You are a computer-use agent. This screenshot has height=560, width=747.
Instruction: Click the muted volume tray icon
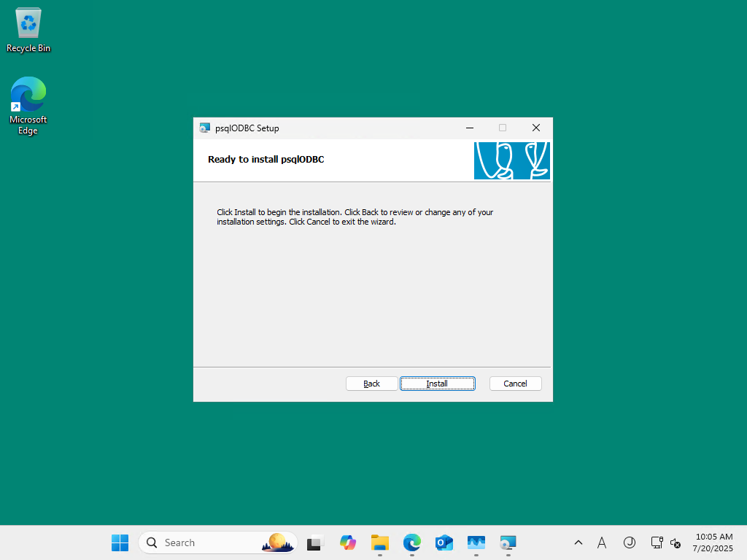(675, 542)
